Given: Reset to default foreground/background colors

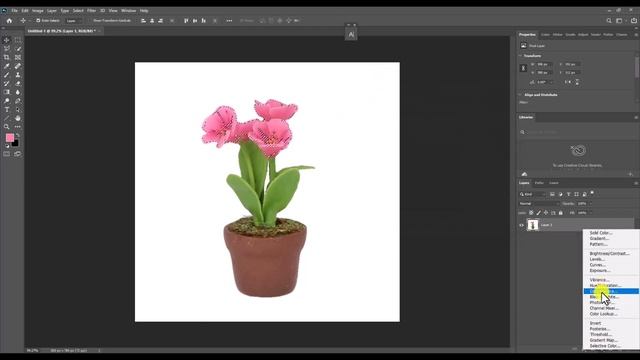Looking at the screenshot, I should click(7, 146).
